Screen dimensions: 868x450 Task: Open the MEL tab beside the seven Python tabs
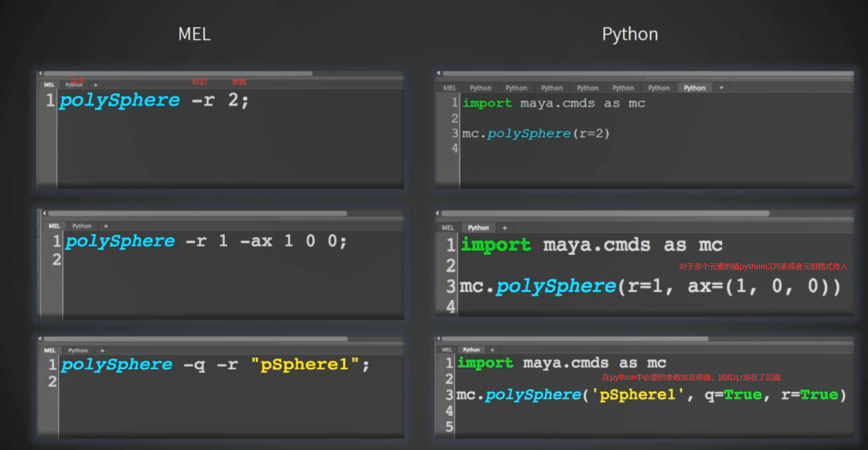(449, 88)
